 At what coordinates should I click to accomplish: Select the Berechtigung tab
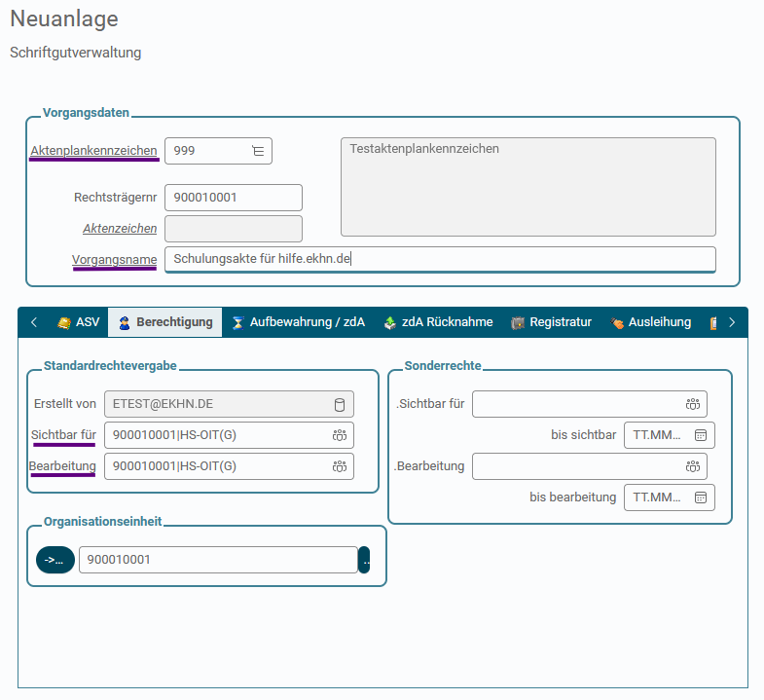coord(165,322)
